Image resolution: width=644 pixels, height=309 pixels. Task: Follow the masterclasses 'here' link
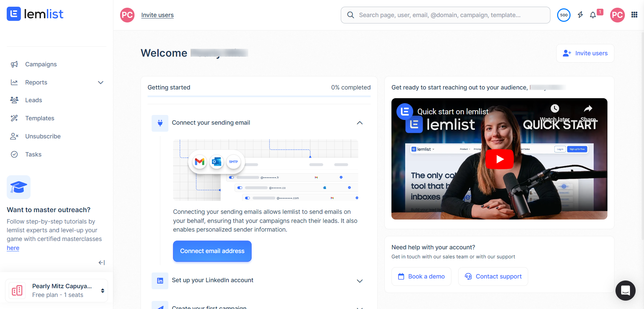13,248
